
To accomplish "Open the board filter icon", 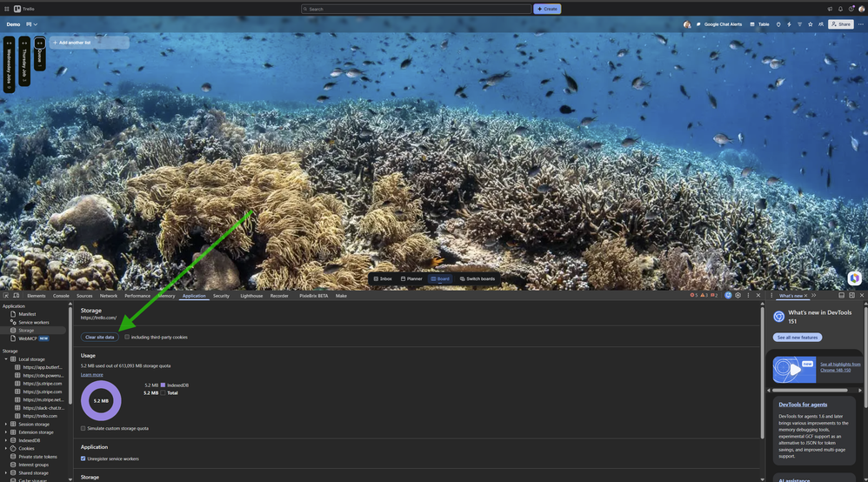I will 799,24.
